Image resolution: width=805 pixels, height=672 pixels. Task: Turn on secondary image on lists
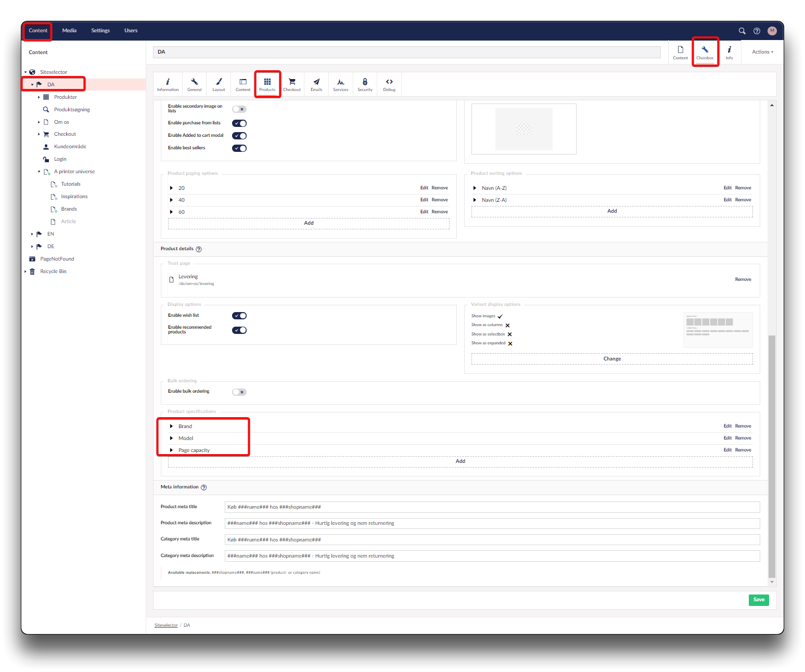tap(239, 109)
